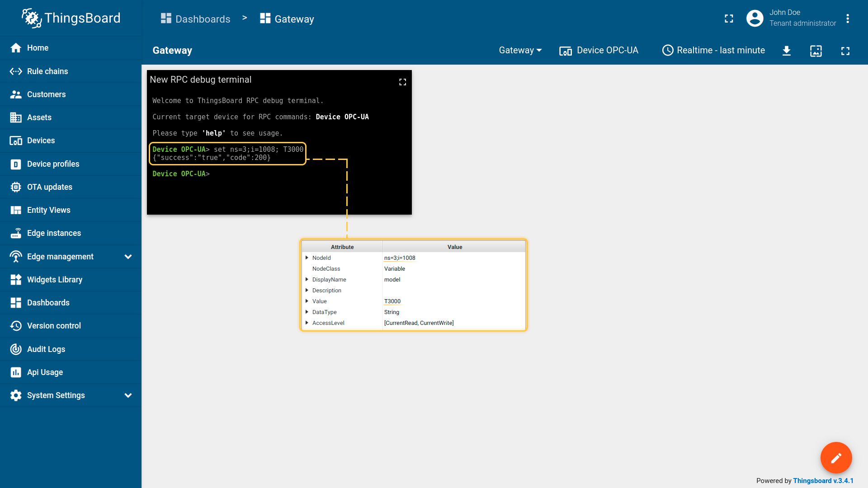The height and width of the screenshot is (488, 868).
Task: Update dashboard image with picture icon
Action: click(816, 51)
